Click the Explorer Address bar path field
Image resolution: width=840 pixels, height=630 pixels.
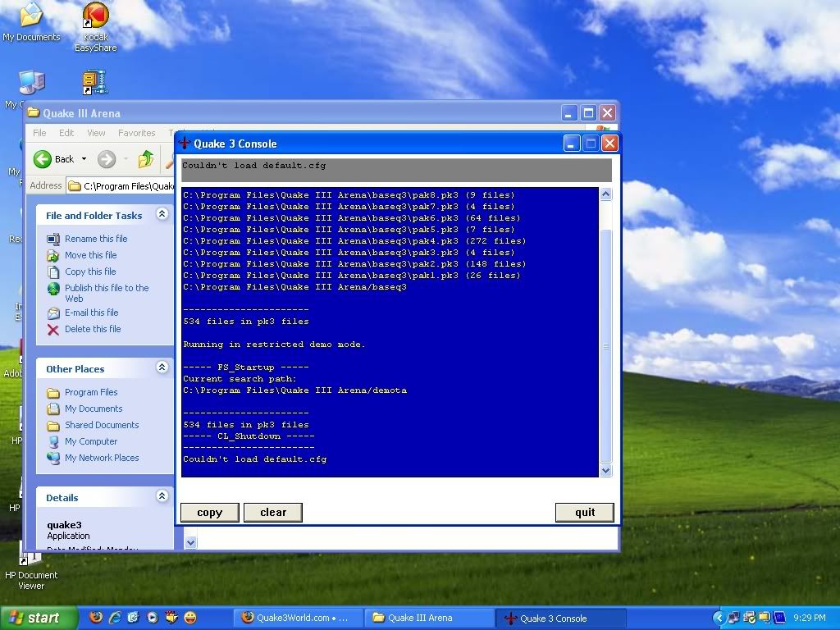click(x=121, y=186)
